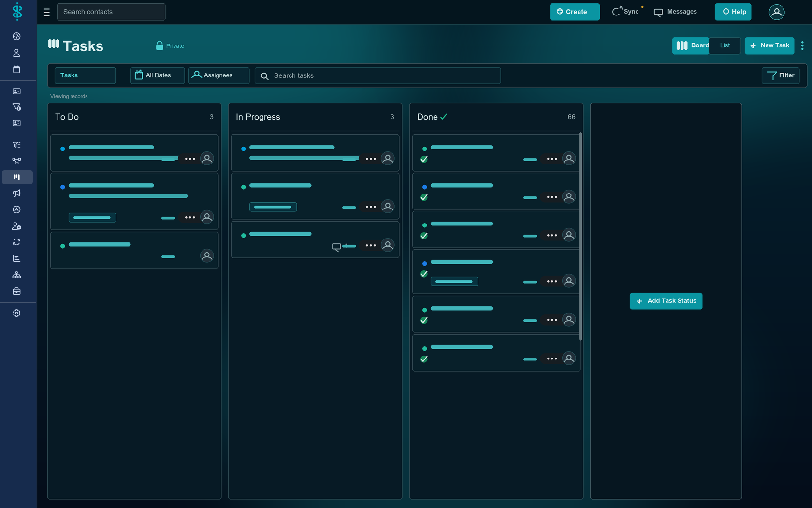The width and height of the screenshot is (812, 508).
Task: Open the workflow nodes icon in sidebar
Action: click(16, 161)
